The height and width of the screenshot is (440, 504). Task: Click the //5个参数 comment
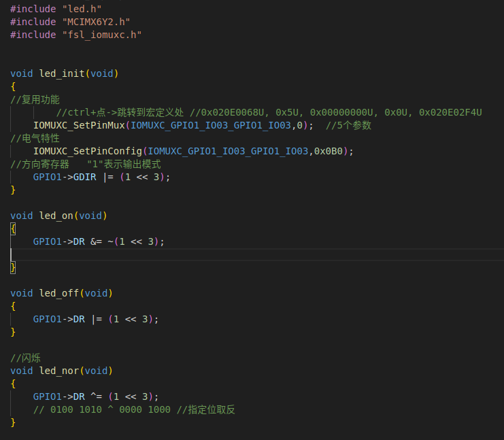(x=348, y=125)
